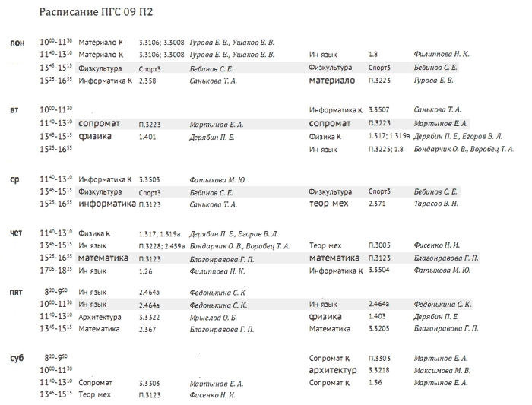Select the "пон" day label
This screenshot has width=532, height=405.
pyautogui.click(x=17, y=43)
